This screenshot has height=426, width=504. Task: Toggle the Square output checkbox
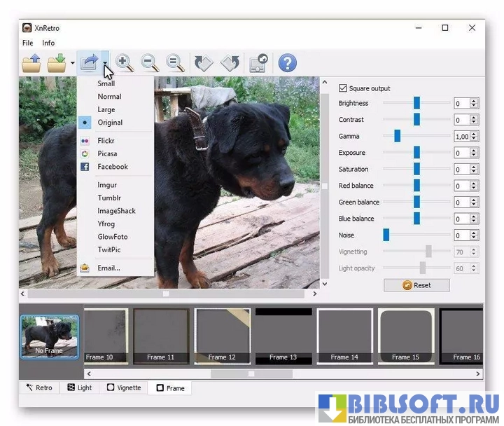343,88
